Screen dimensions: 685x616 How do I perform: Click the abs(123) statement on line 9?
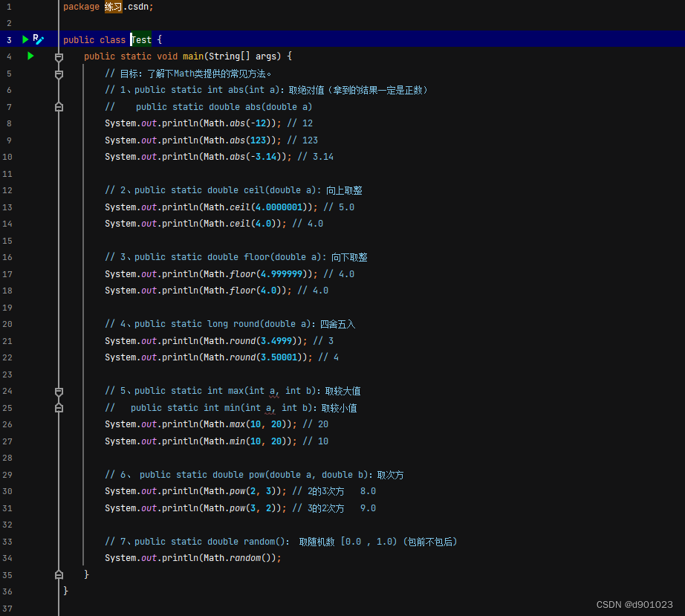pyautogui.click(x=193, y=140)
